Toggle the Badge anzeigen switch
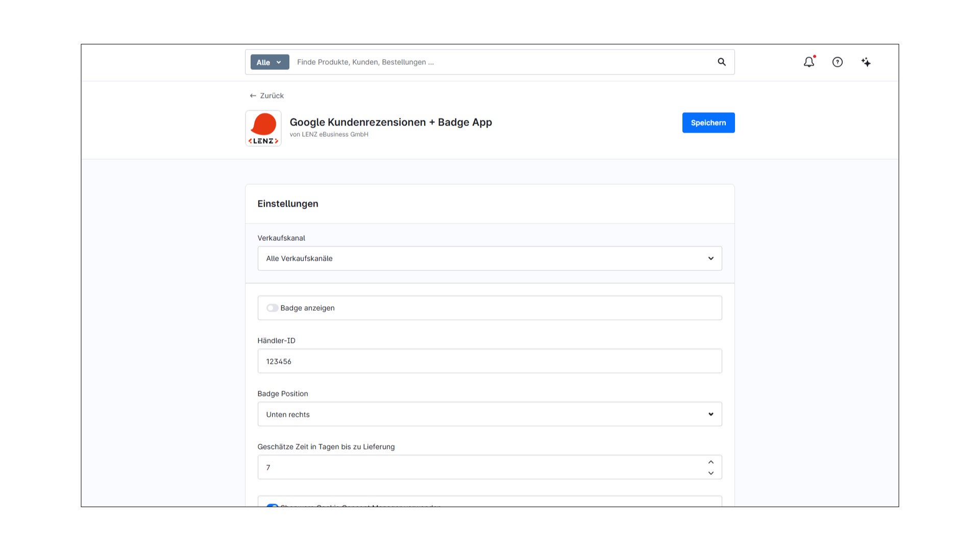This screenshot has width=980, height=551. [x=272, y=308]
